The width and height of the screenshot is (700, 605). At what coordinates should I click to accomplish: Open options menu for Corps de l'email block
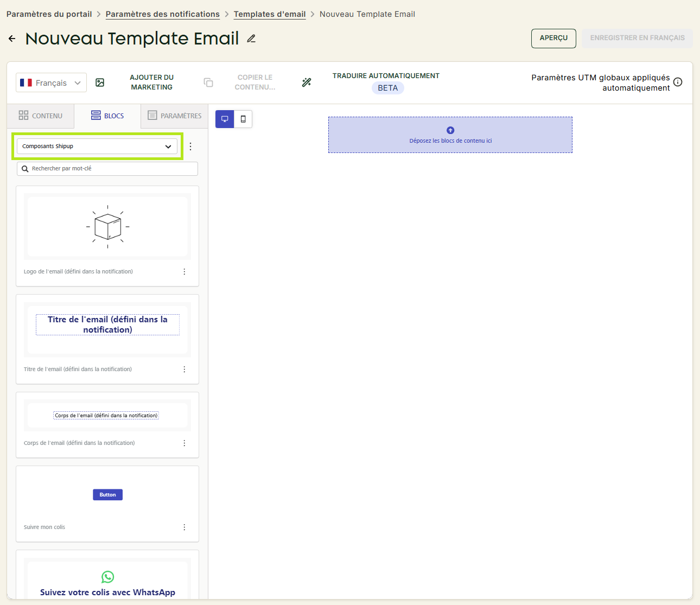[184, 443]
